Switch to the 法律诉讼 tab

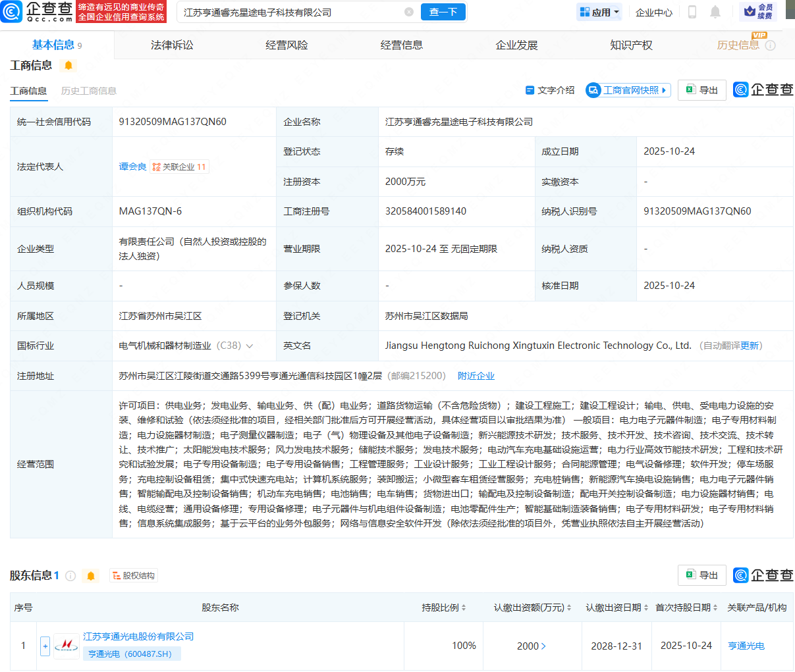(172, 45)
